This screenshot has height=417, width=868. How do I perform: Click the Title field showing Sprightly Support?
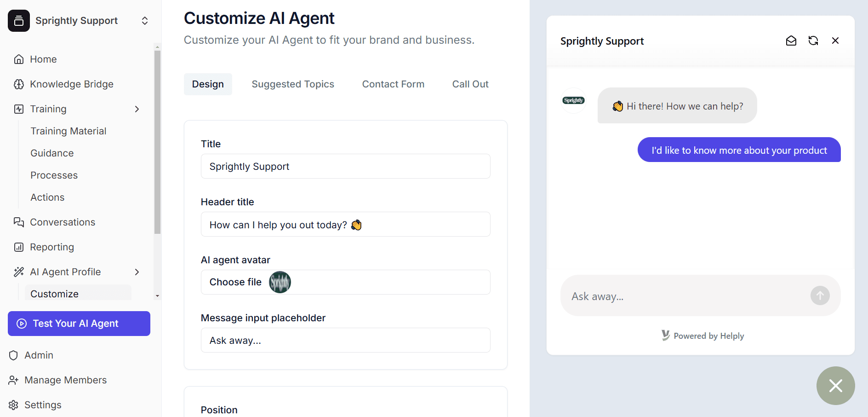click(x=345, y=166)
